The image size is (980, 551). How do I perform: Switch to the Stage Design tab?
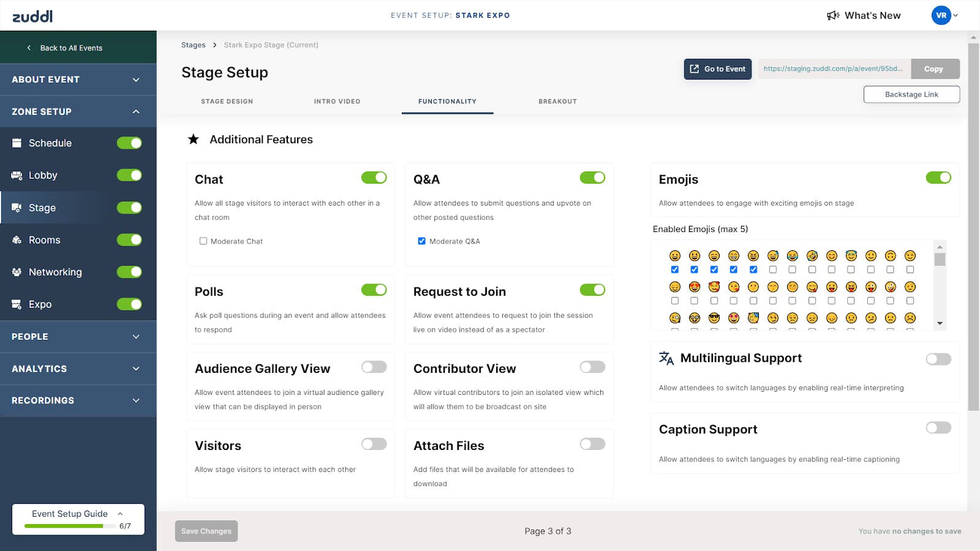227,102
